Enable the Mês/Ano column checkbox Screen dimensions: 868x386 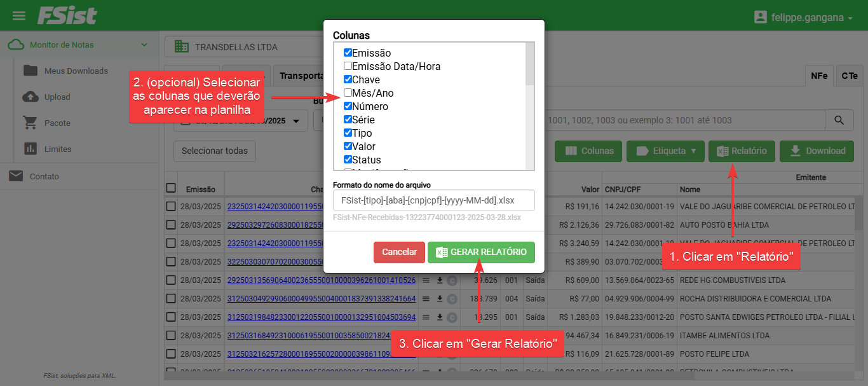[x=348, y=93]
